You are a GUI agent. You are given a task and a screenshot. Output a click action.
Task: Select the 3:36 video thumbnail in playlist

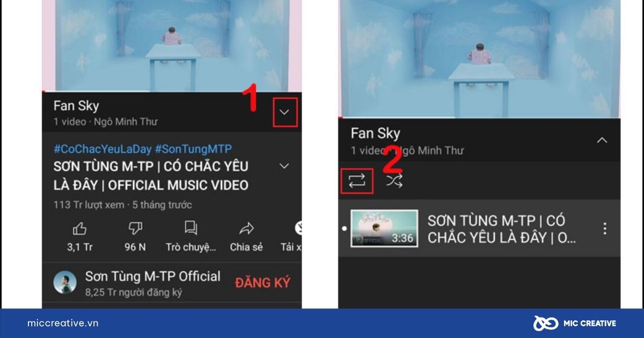[x=384, y=229]
